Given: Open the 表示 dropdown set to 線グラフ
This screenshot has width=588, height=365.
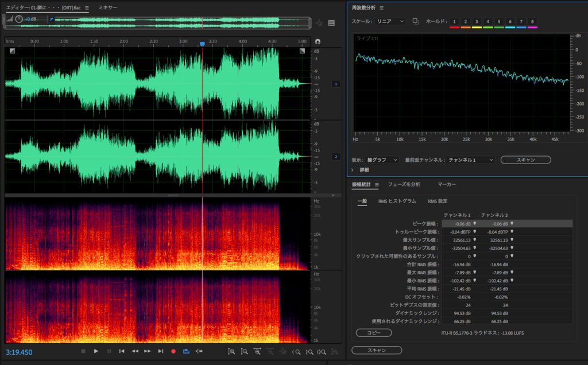Looking at the screenshot, I should tap(382, 160).
